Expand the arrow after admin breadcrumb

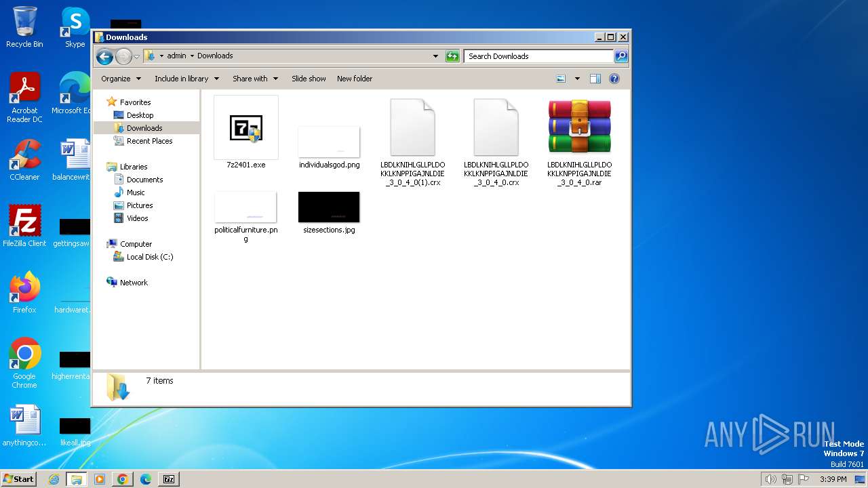tap(192, 56)
